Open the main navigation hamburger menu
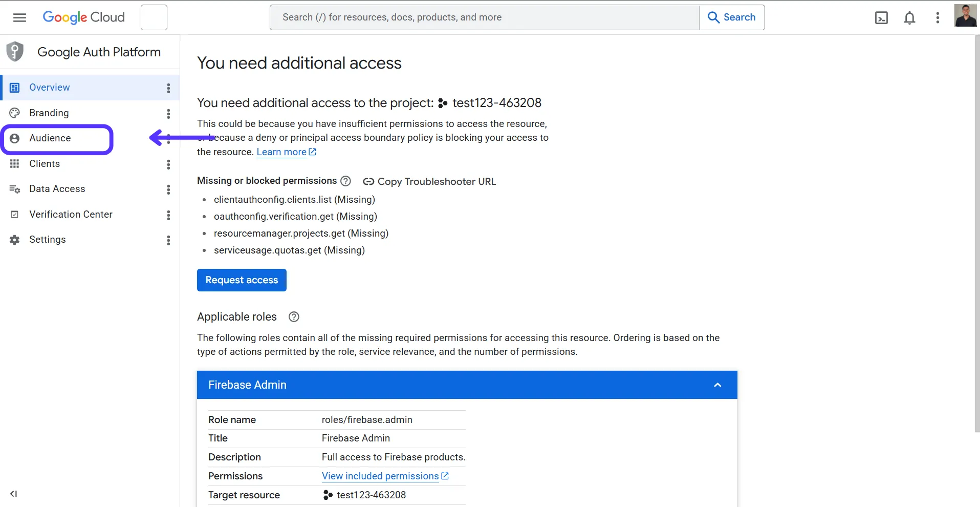 tap(19, 17)
